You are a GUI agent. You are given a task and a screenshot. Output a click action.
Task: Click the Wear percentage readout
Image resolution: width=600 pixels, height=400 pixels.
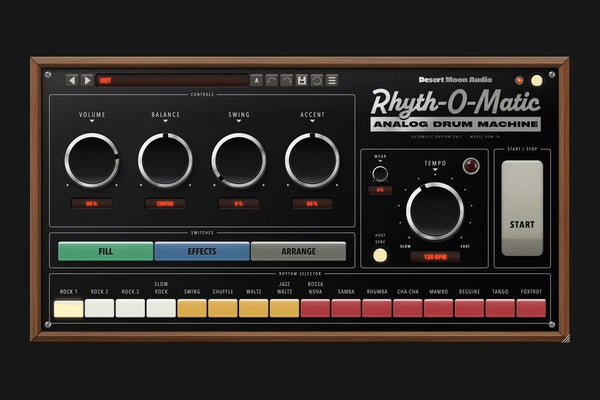[380, 190]
